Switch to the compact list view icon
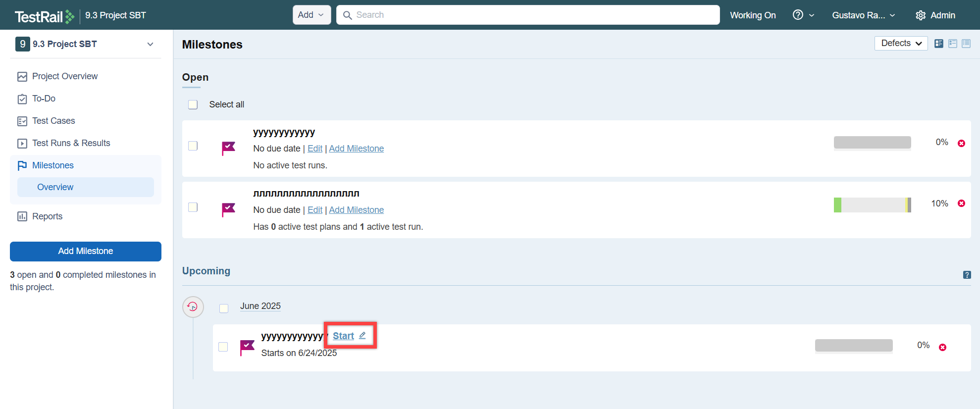This screenshot has width=980, height=409. point(966,44)
